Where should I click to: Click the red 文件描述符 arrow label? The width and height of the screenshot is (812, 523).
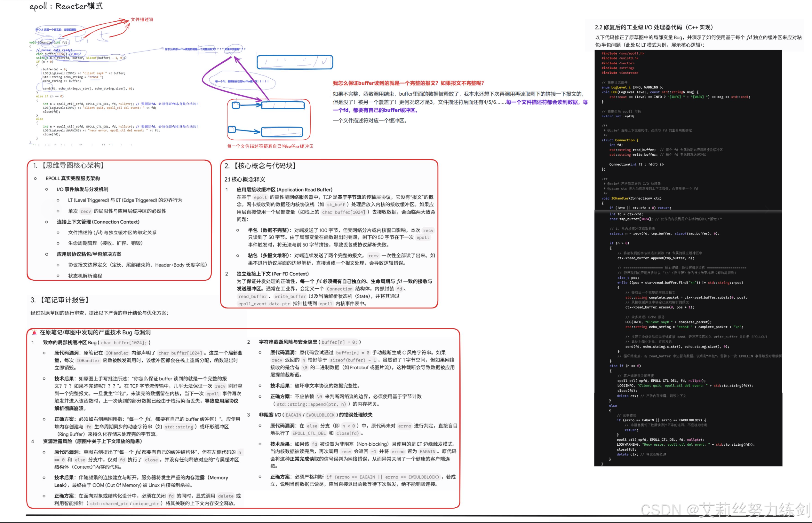(142, 20)
